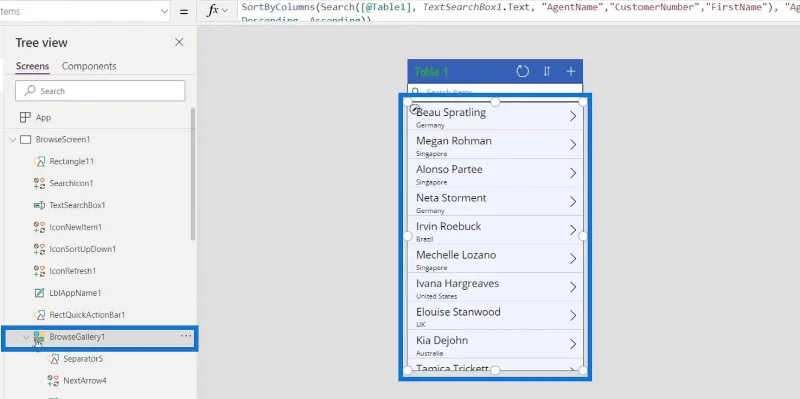
Task: Click the TextSearchBox1 input icon
Action: coord(39,205)
